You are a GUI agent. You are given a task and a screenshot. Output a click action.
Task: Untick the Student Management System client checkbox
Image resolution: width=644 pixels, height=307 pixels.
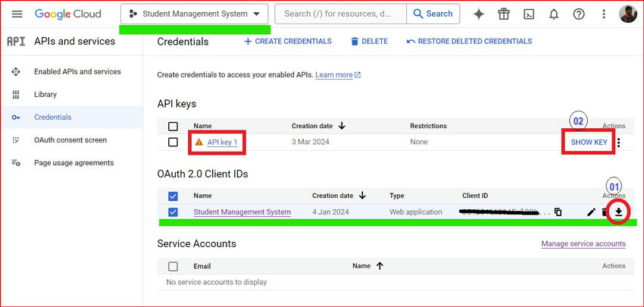coord(174,212)
